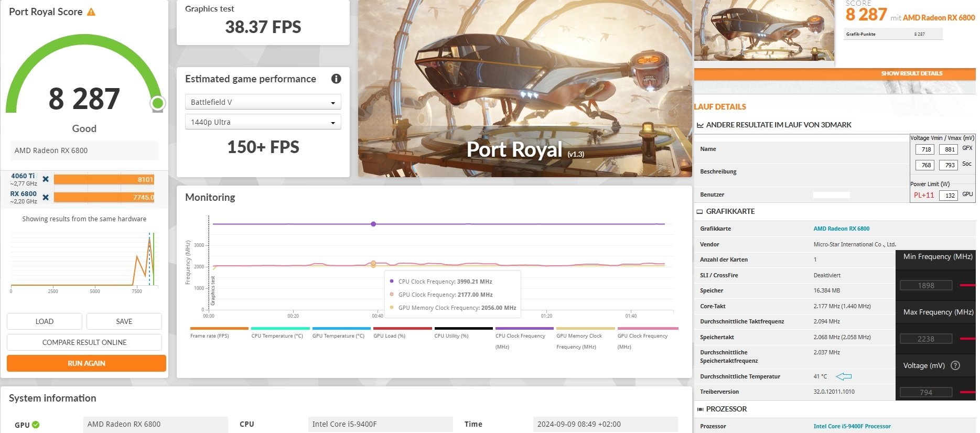Remove the 4060 Ti comparison entry
Screen dimensions: 980x433
click(x=46, y=179)
